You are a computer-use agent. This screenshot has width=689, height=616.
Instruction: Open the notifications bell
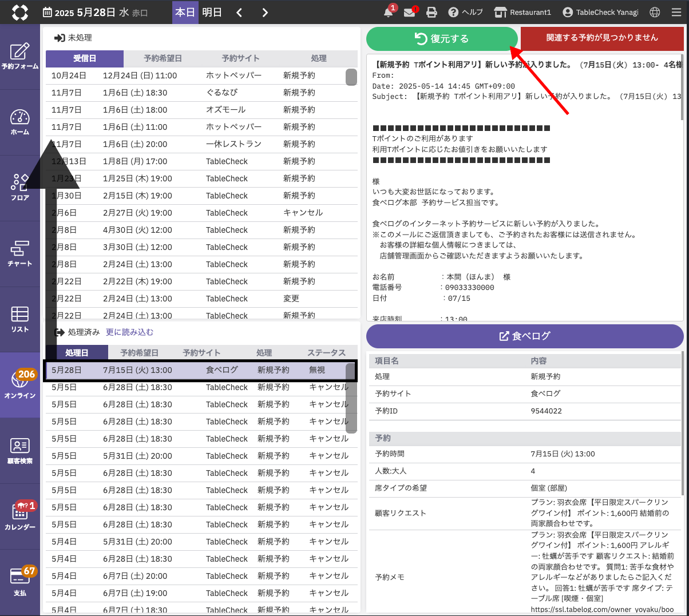click(x=389, y=12)
